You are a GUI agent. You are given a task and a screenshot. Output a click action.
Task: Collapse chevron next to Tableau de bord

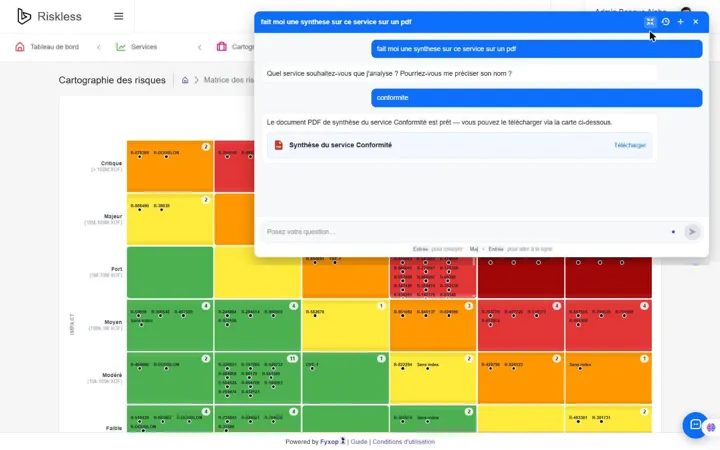click(98, 47)
